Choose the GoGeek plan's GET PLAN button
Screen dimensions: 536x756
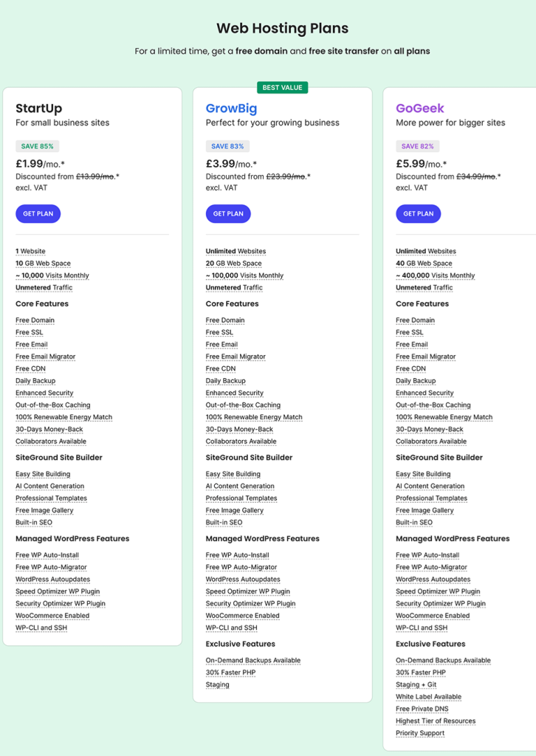418,214
